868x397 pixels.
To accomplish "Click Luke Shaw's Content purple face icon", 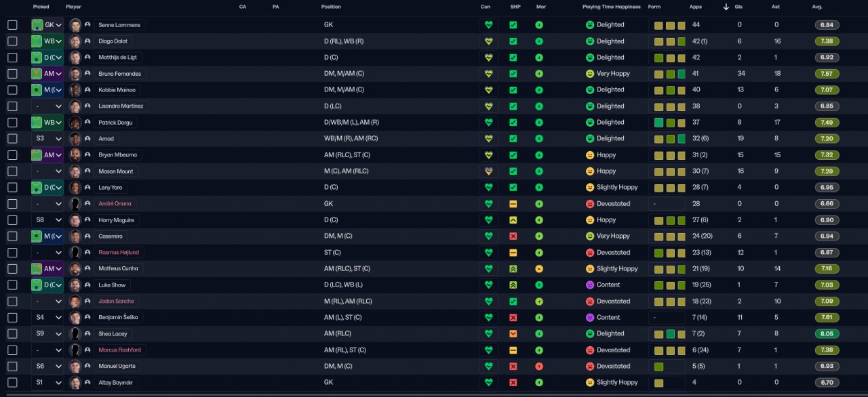I will [590, 285].
